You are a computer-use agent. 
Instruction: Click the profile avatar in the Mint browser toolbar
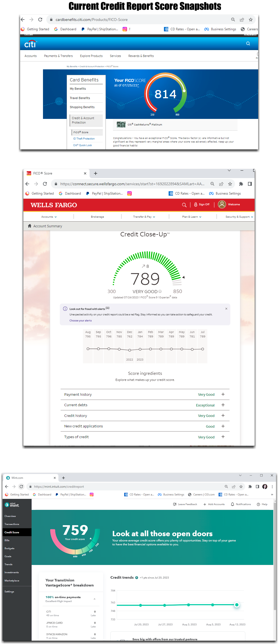pyautogui.click(x=265, y=487)
